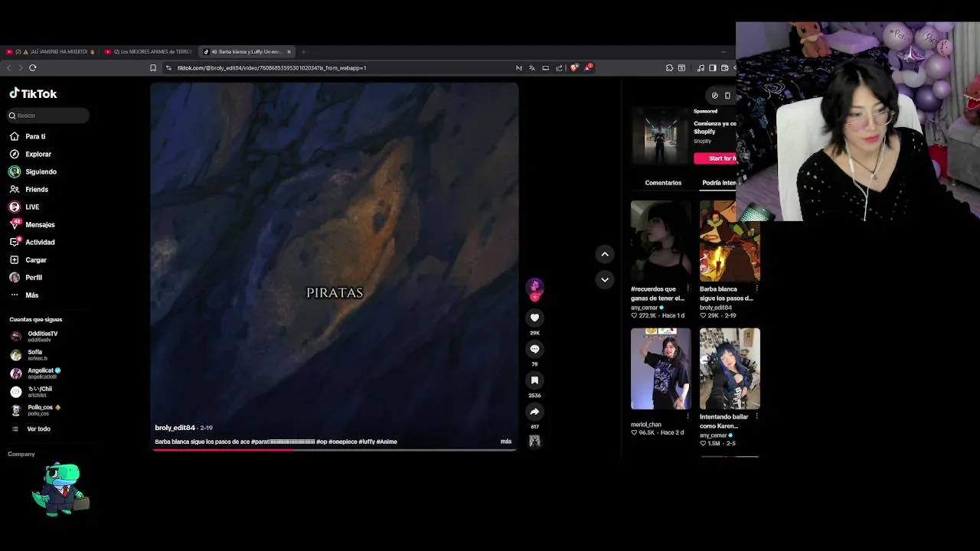Switch to the Comentarios tab
This screenshot has width=980, height=551.
click(663, 183)
